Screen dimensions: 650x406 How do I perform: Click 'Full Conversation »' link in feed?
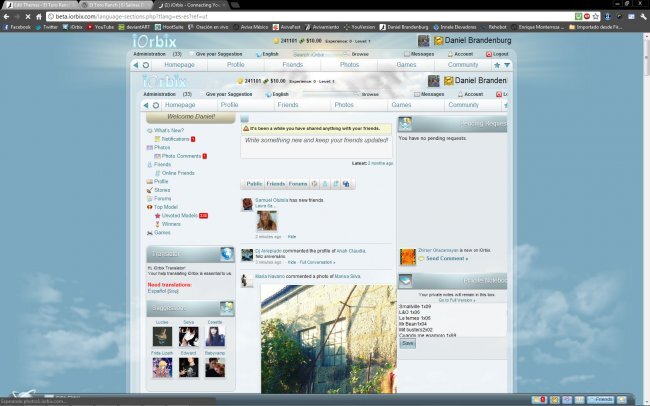(317, 263)
